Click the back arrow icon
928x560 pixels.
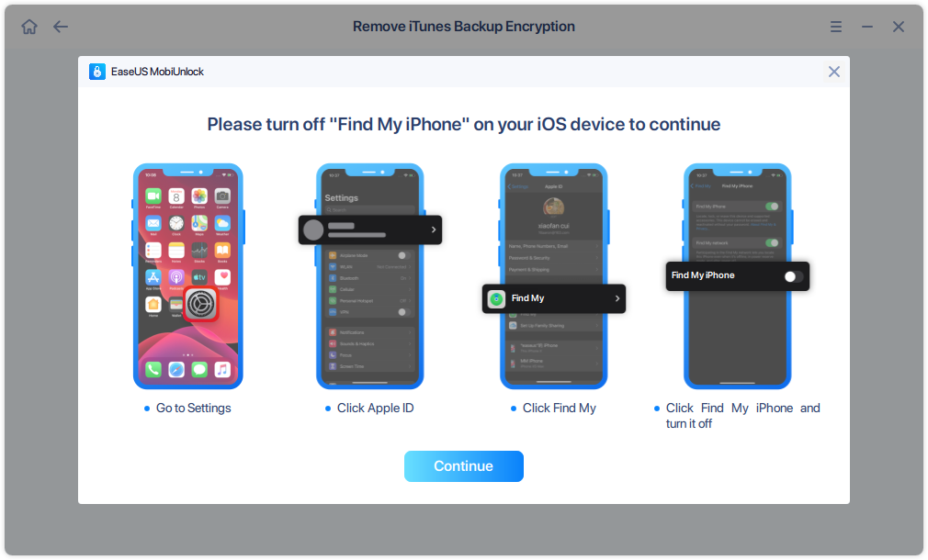(61, 27)
